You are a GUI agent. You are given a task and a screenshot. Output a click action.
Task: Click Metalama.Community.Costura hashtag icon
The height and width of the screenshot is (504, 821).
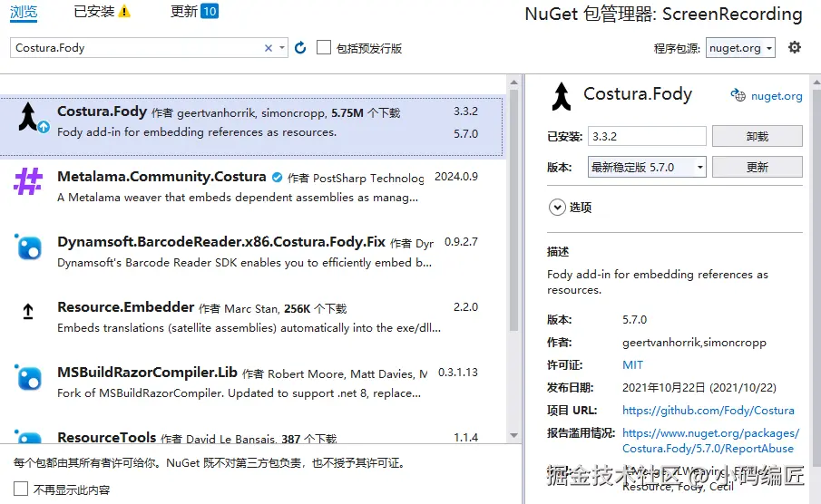click(x=28, y=181)
